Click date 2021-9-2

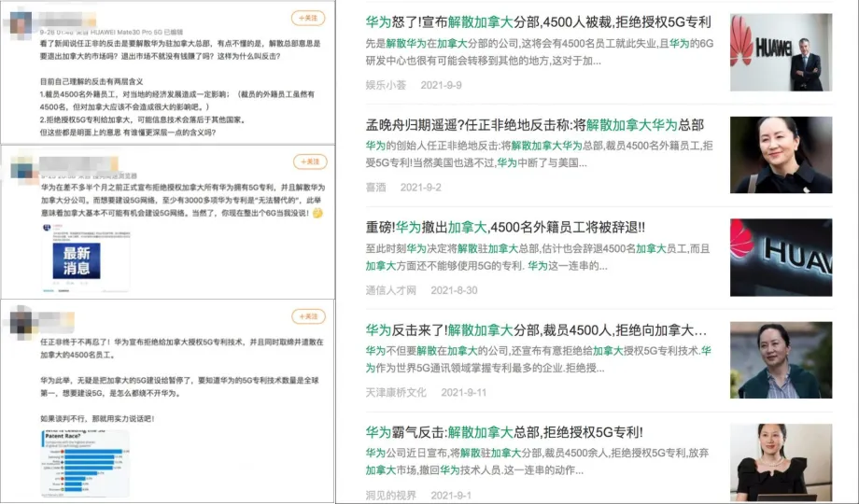[421, 188]
